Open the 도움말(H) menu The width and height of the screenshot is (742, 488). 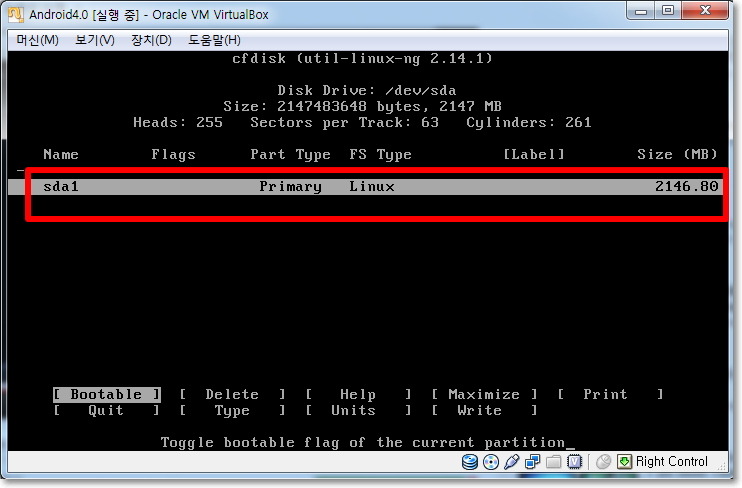click(x=213, y=40)
